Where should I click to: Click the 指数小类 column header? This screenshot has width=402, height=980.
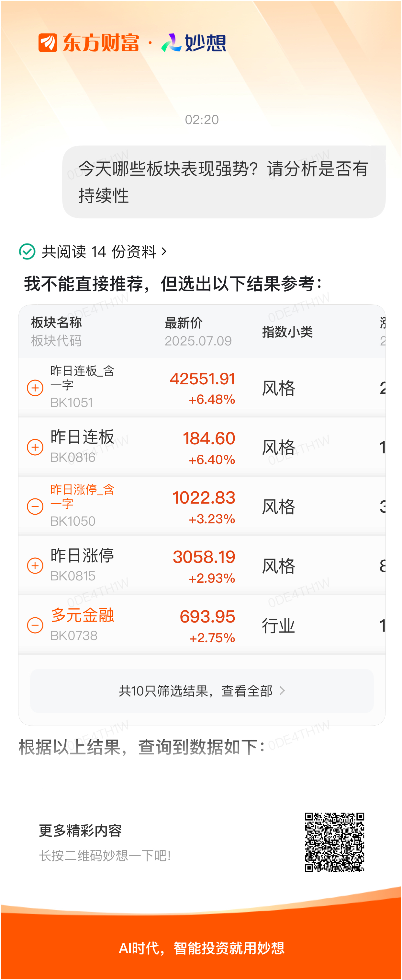click(287, 332)
